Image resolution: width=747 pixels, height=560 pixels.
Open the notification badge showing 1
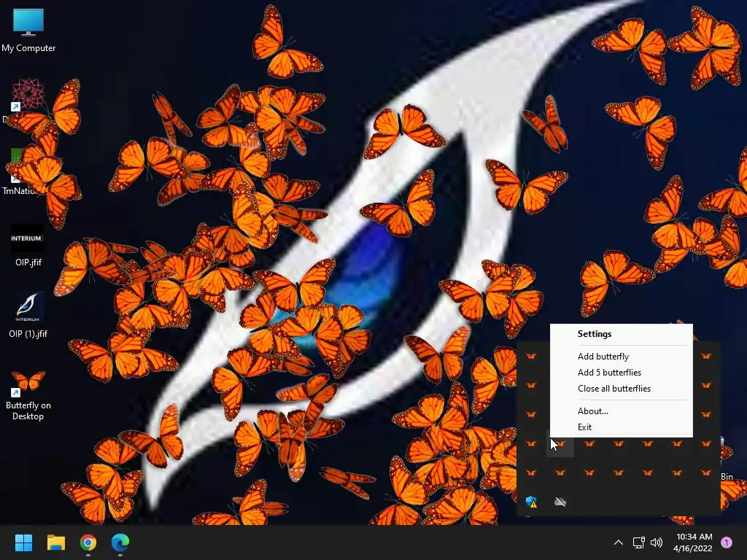coord(727,542)
